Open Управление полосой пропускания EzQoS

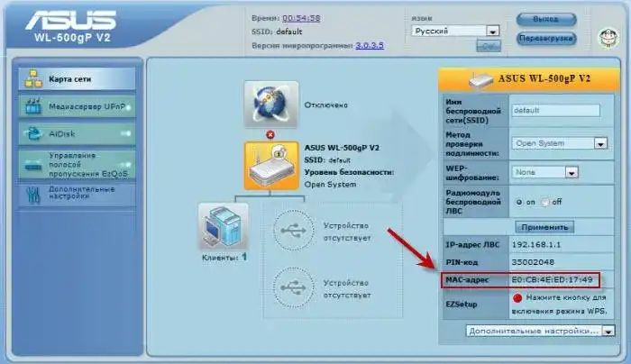pos(77,165)
